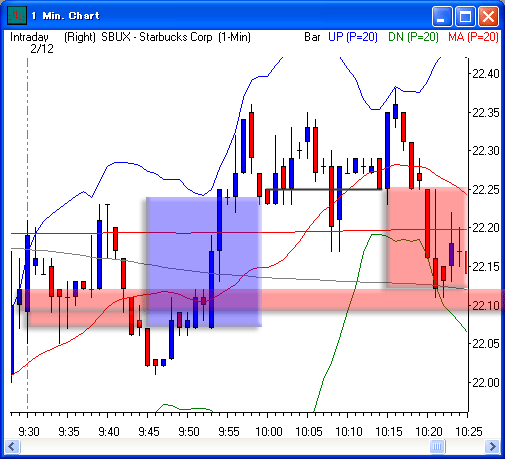Click the 9:45 time axis label
Image resolution: width=505 pixels, height=459 pixels.
tap(149, 432)
